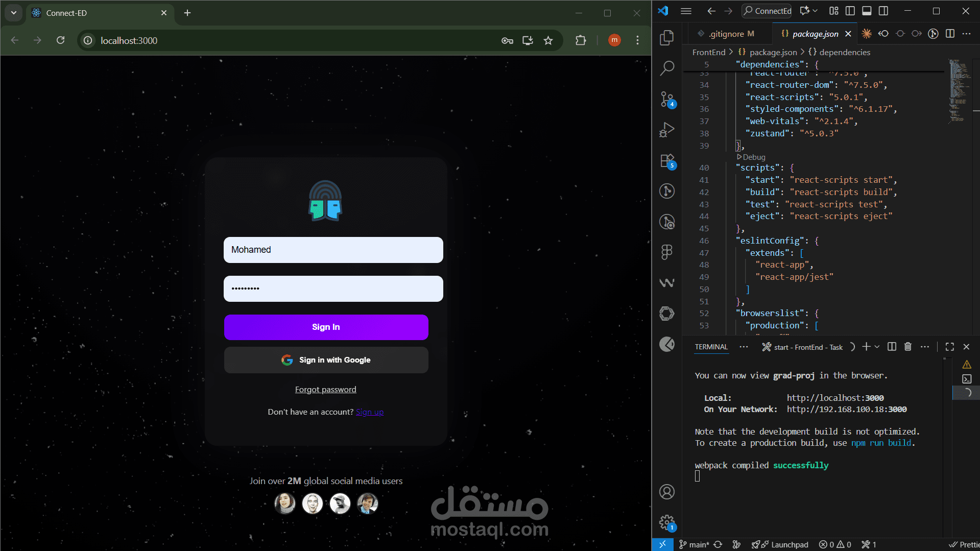Open the Extensions view with badge 5

667,161
